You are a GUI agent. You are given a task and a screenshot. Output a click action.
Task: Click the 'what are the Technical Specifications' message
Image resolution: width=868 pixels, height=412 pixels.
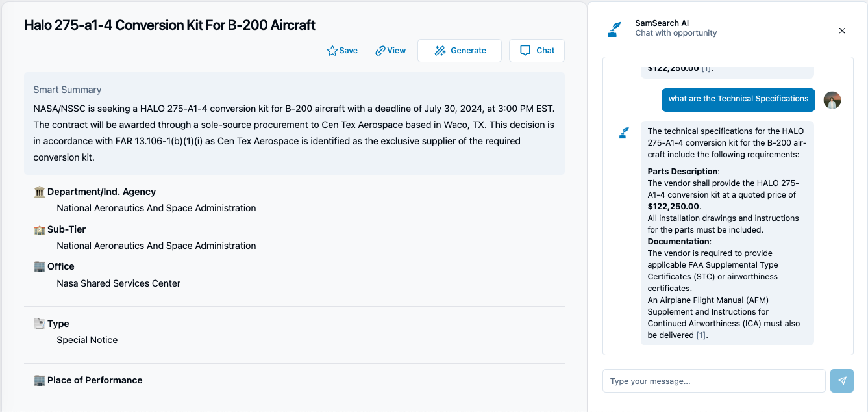click(738, 99)
